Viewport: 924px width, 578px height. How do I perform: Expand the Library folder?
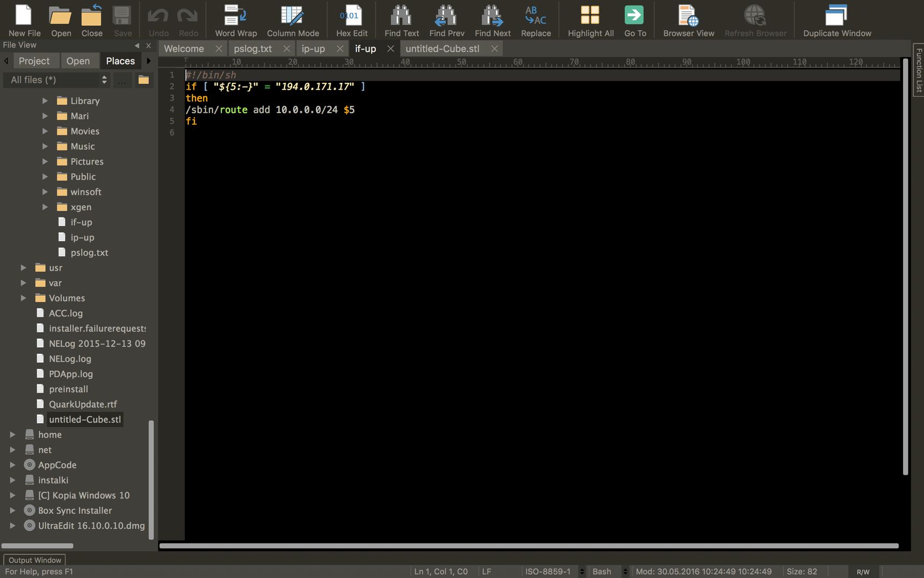pos(45,101)
